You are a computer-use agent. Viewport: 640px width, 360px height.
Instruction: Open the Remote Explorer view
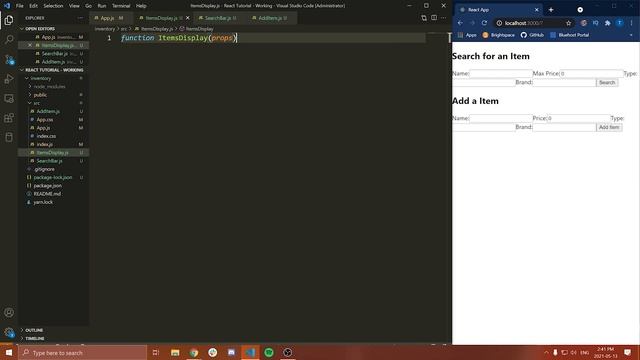9,98
